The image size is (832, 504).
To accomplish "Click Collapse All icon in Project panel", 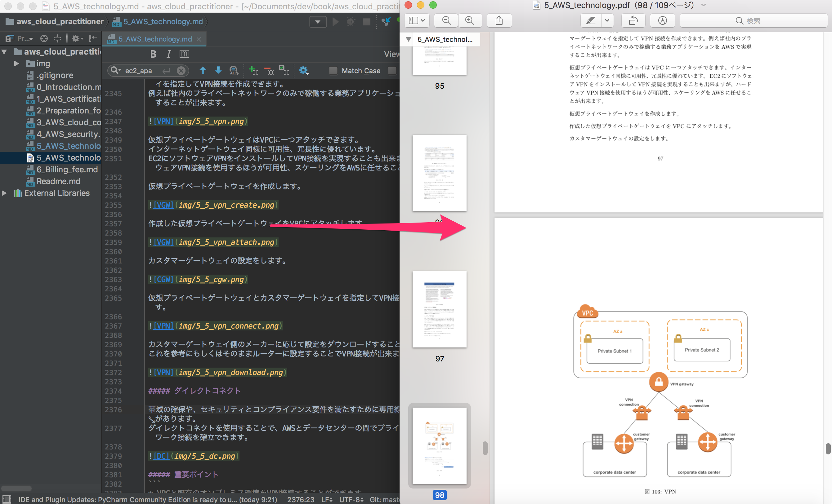I will pos(57,38).
